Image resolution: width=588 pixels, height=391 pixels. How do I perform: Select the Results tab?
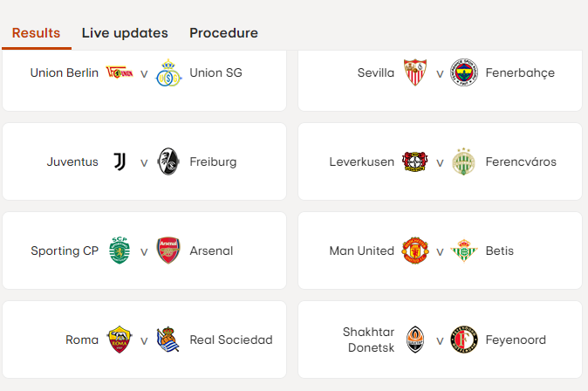[x=36, y=33]
